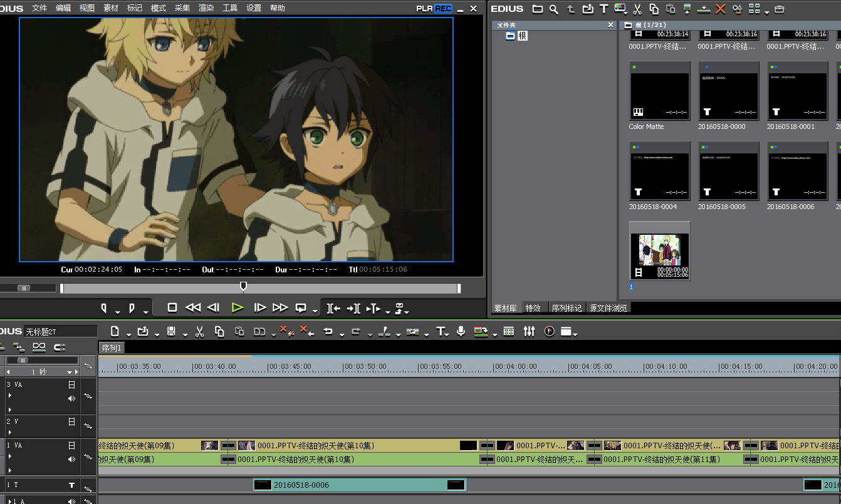The height and width of the screenshot is (504, 841).
Task: Click the search magnifier in the bin toolbar
Action: point(554,9)
